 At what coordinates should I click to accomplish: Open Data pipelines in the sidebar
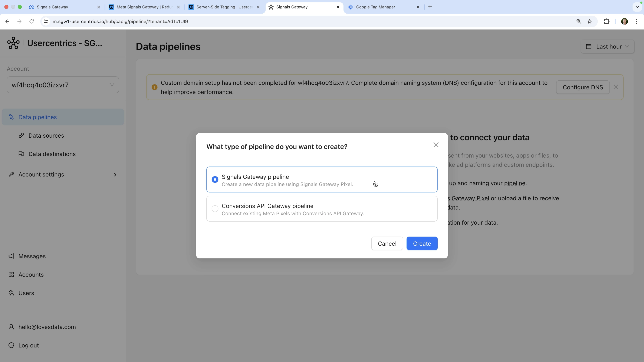pos(63,117)
